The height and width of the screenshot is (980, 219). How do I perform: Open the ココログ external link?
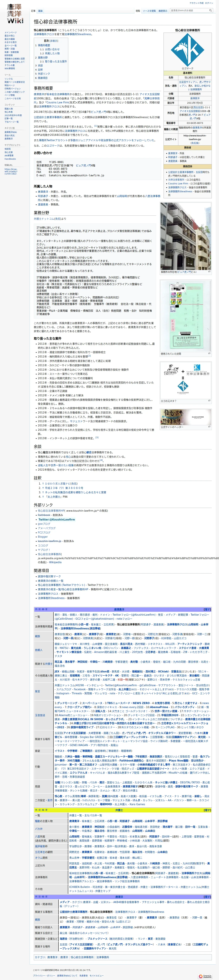43,545
